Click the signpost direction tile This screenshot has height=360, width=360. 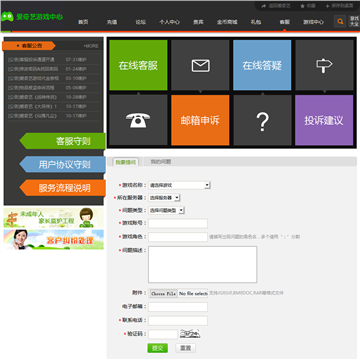(x=324, y=65)
